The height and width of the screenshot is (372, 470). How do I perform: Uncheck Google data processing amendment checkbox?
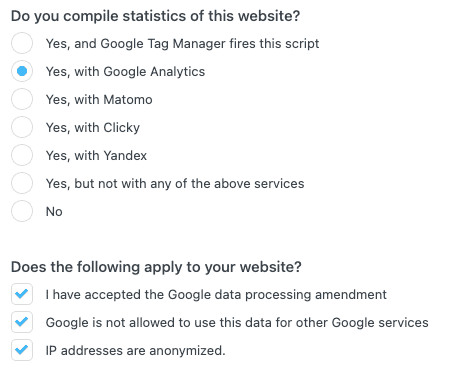(22, 294)
